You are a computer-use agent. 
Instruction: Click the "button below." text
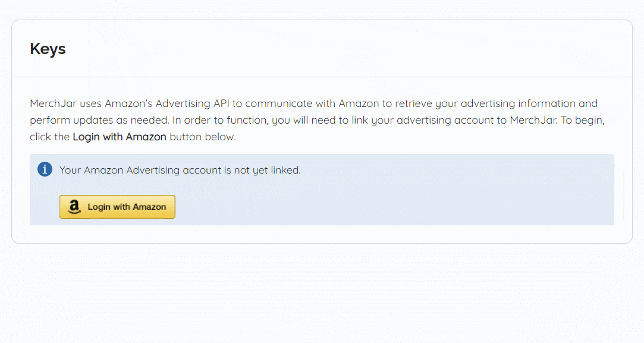pyautogui.click(x=203, y=137)
